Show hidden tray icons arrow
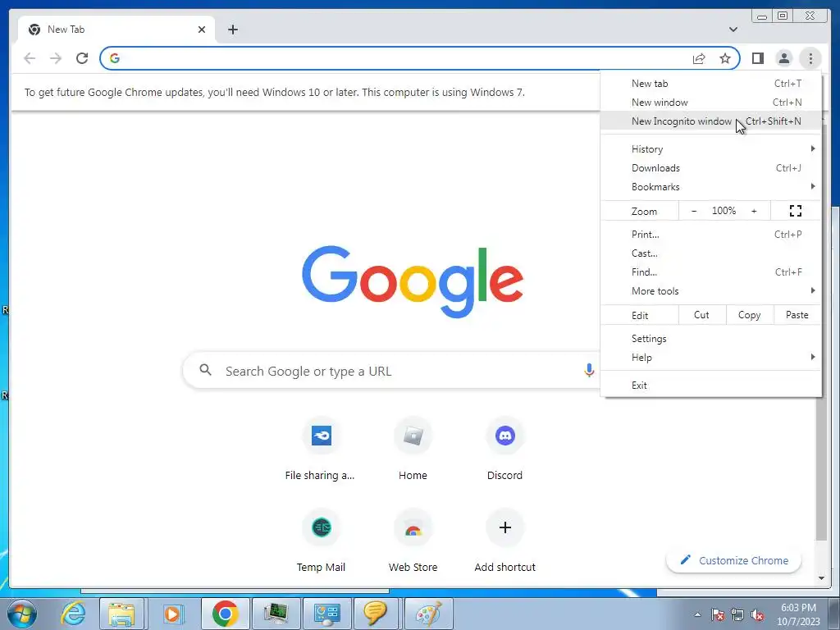Viewport: 840px width, 630px height. (697, 614)
